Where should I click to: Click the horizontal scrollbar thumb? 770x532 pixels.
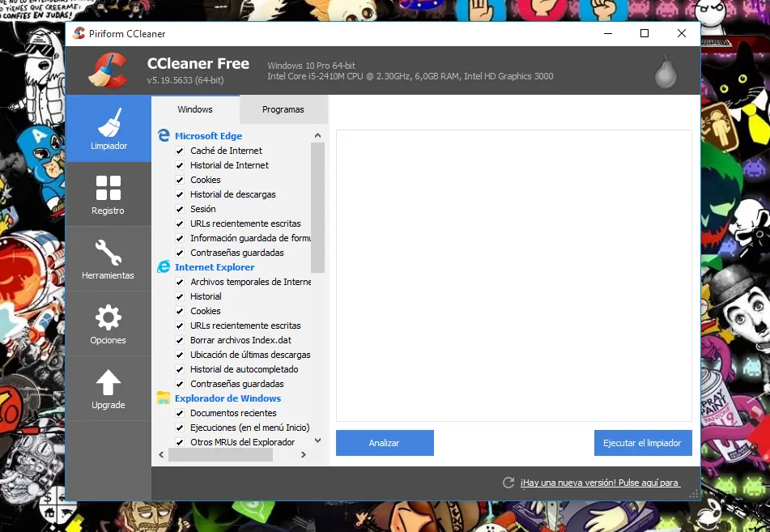tap(220, 455)
